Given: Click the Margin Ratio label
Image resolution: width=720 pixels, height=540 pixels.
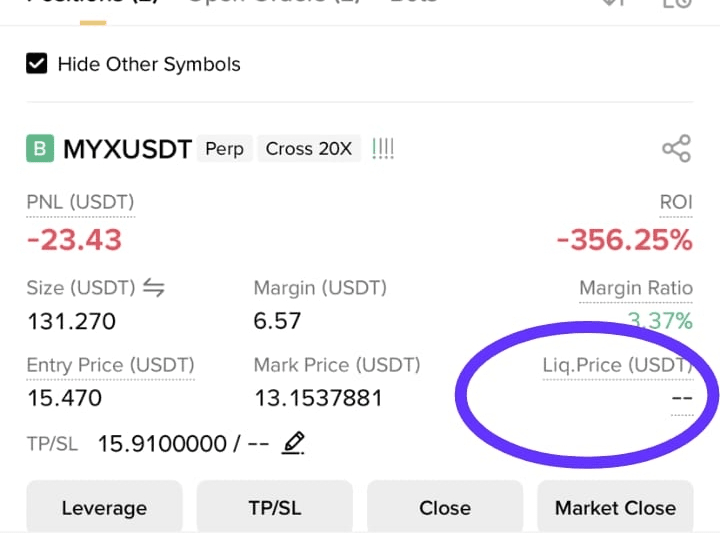Looking at the screenshot, I should [636, 288].
